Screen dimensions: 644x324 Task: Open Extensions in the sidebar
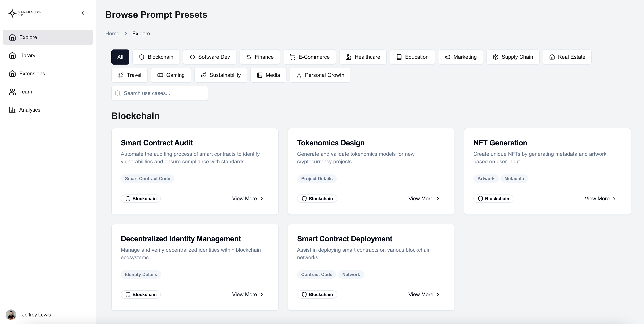pyautogui.click(x=32, y=73)
